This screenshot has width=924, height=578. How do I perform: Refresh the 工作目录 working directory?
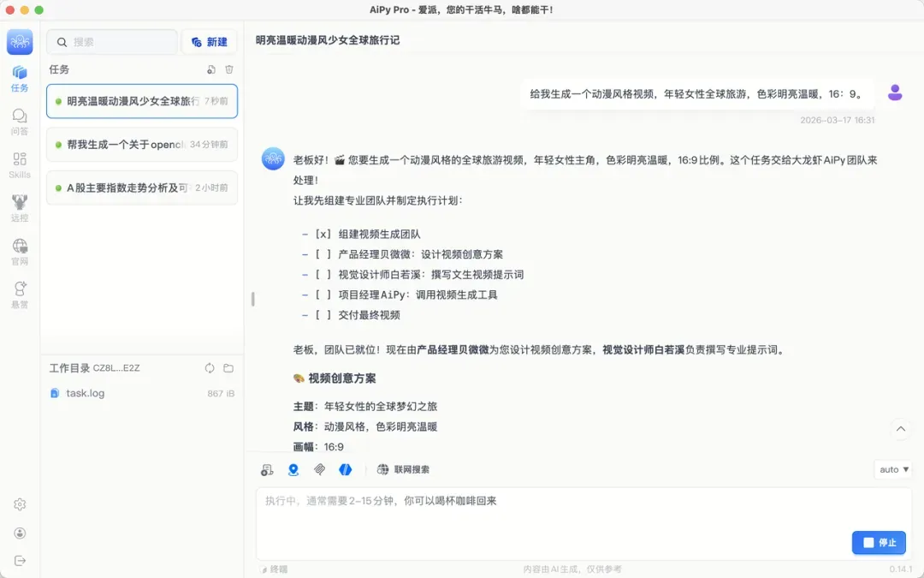pyautogui.click(x=210, y=368)
